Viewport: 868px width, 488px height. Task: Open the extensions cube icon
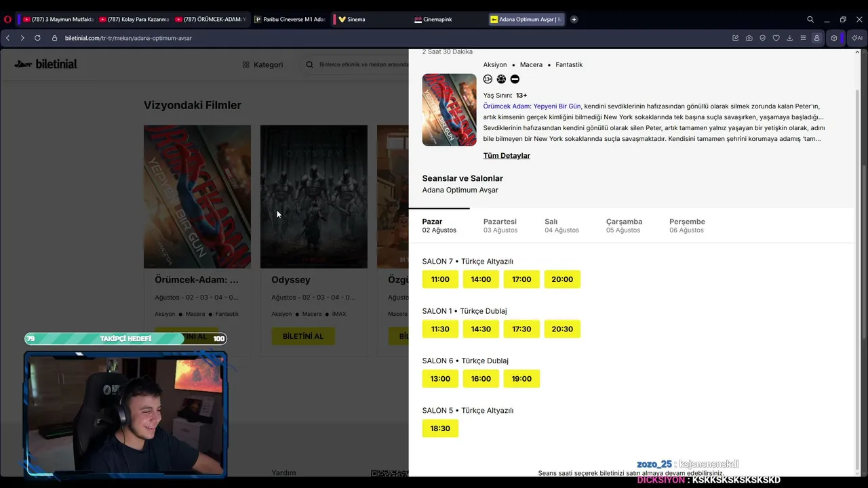coord(834,38)
